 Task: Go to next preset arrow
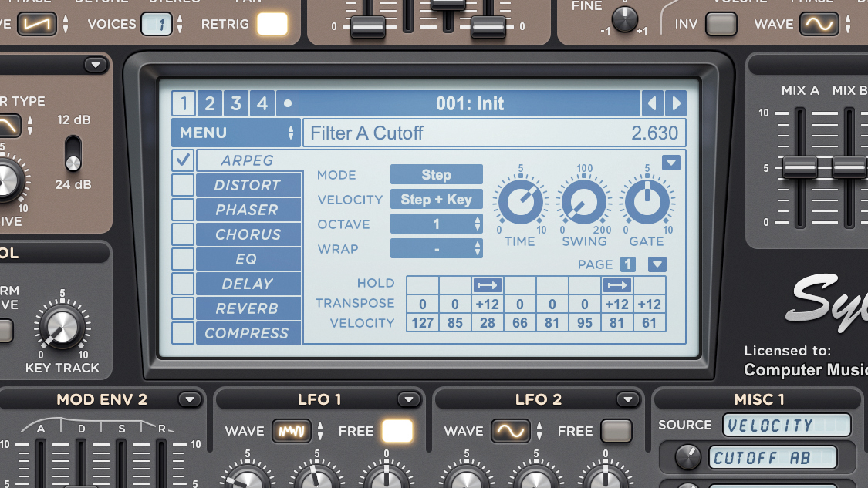pos(676,103)
